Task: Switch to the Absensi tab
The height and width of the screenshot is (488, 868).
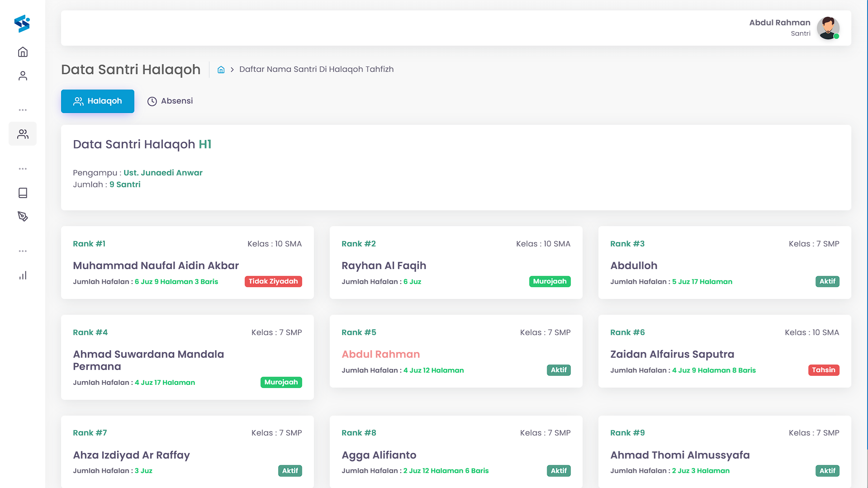Action: click(x=170, y=101)
